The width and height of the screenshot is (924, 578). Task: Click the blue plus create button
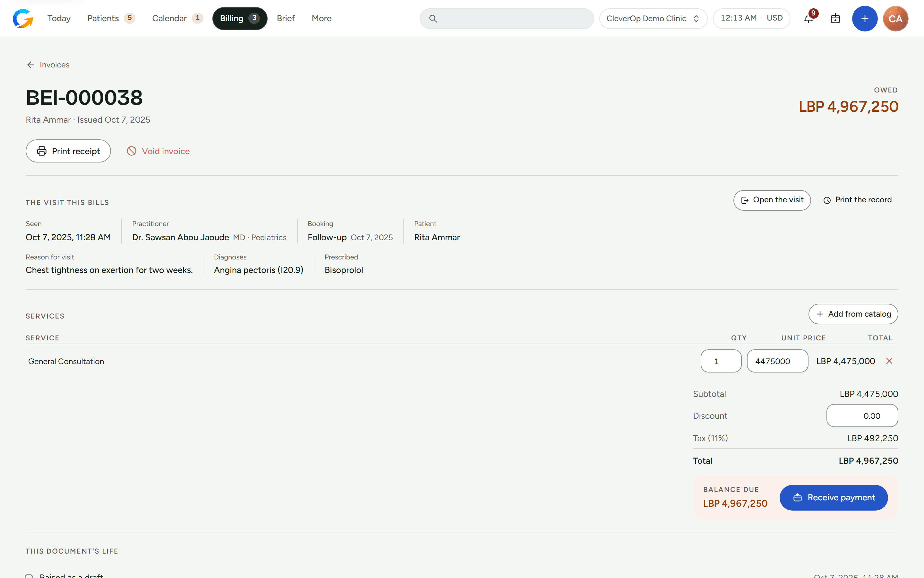point(864,18)
